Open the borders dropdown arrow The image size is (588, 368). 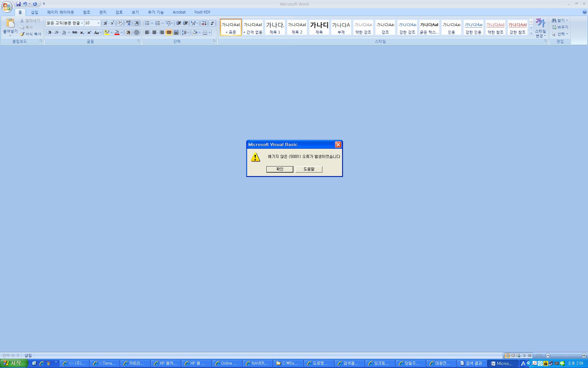click(x=209, y=33)
